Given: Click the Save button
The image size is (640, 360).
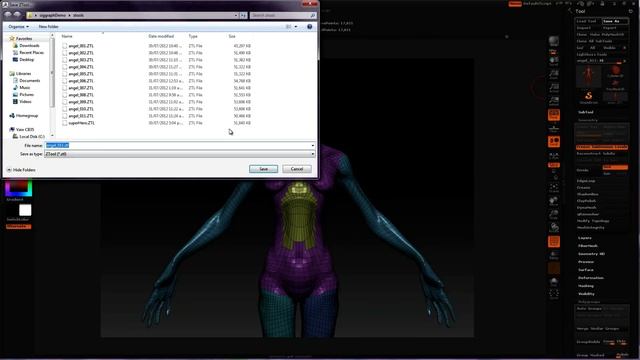Looking at the screenshot, I should [263, 169].
